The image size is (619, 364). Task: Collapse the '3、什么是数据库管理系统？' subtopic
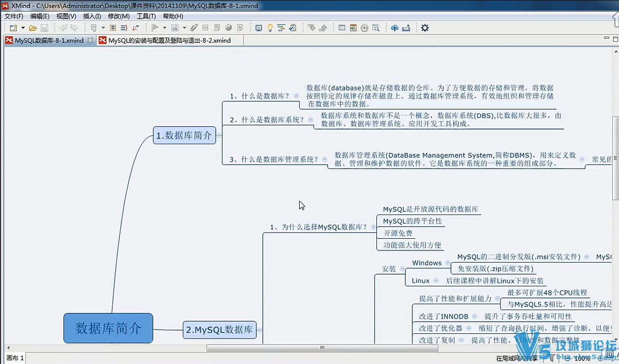(325, 160)
